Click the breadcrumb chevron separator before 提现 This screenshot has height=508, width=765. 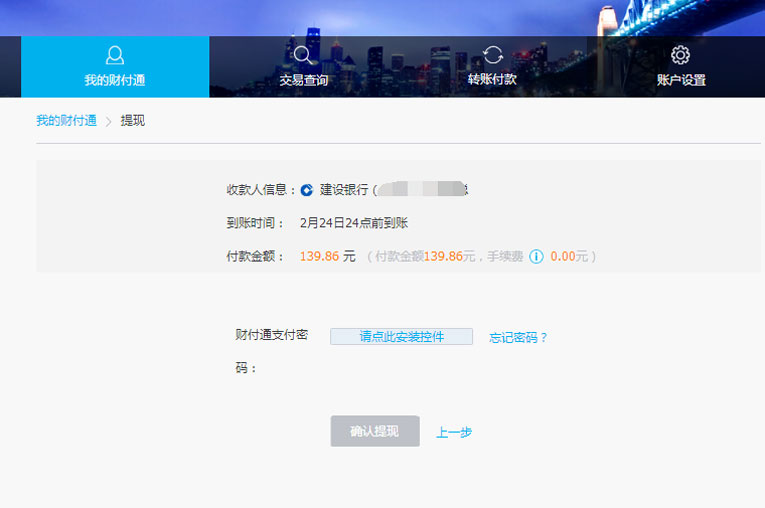109,121
